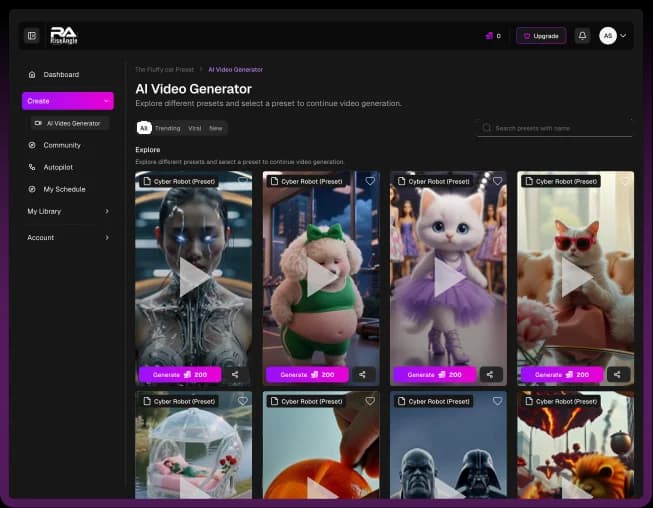Expand My Library in the sidebar

(x=107, y=211)
